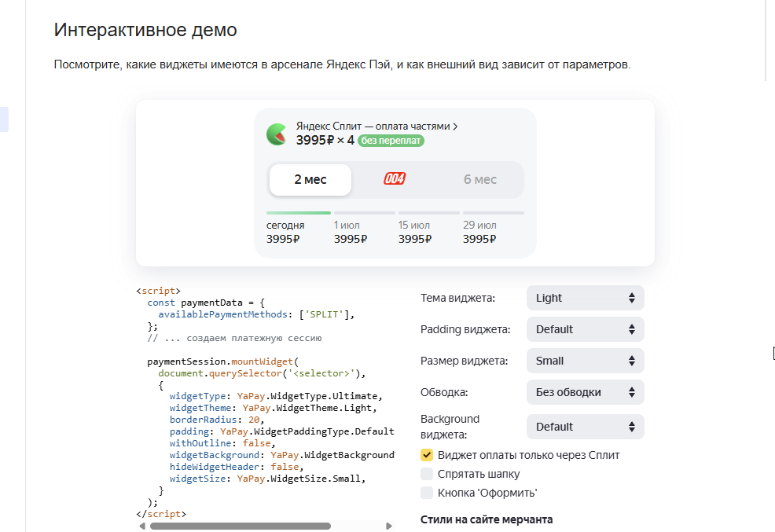Check the Кнопка 'Оформить' option
The width and height of the screenshot is (775, 532).
click(427, 493)
